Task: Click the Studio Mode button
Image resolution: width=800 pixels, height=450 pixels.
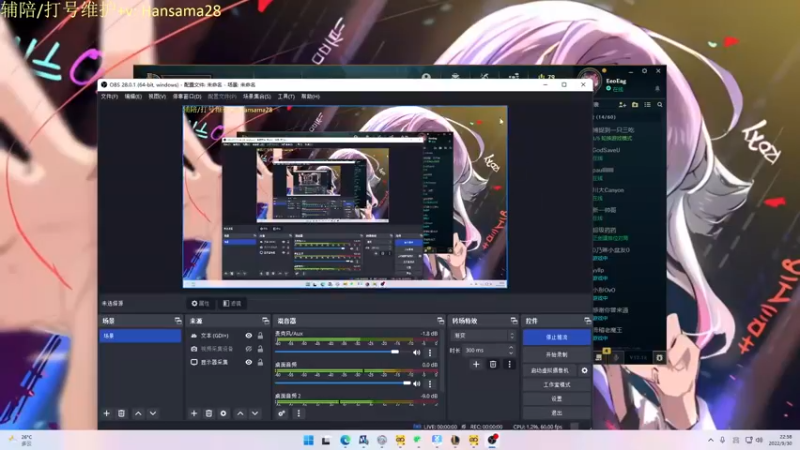Action: point(556,385)
